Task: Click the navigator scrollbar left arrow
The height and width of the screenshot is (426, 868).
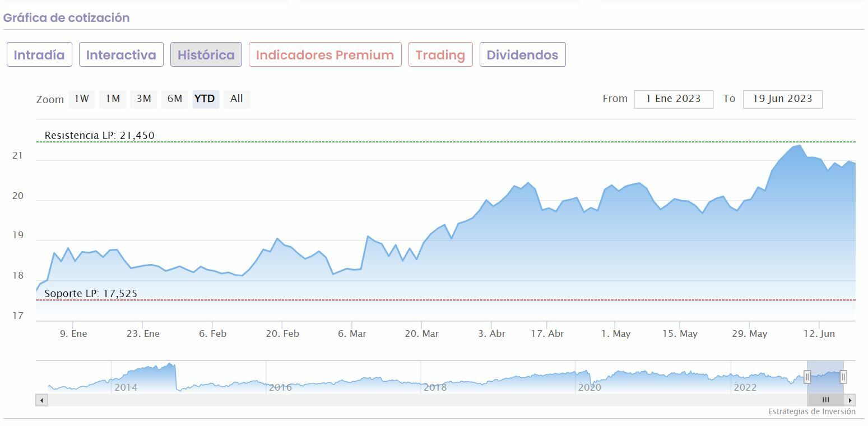Action: tap(42, 400)
